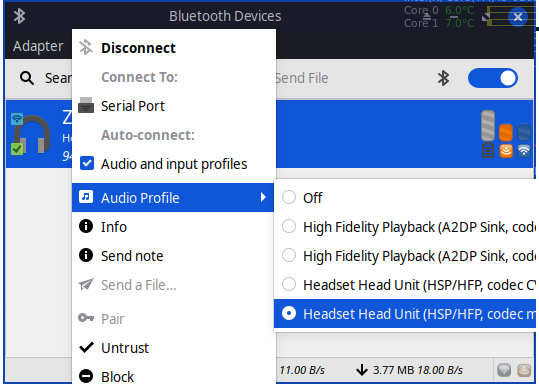Click the blue wifi-style icon in device row
This screenshot has width=539, height=387.
coord(524,151)
